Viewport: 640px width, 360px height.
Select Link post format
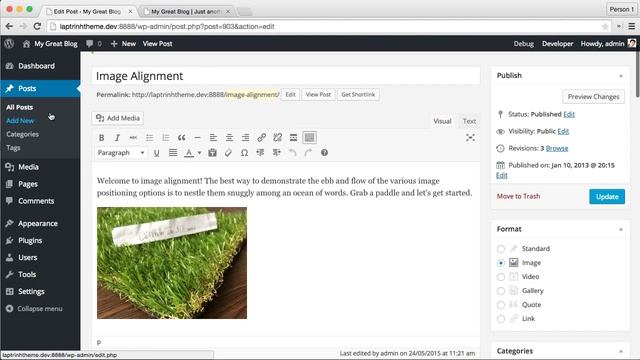[x=501, y=319]
